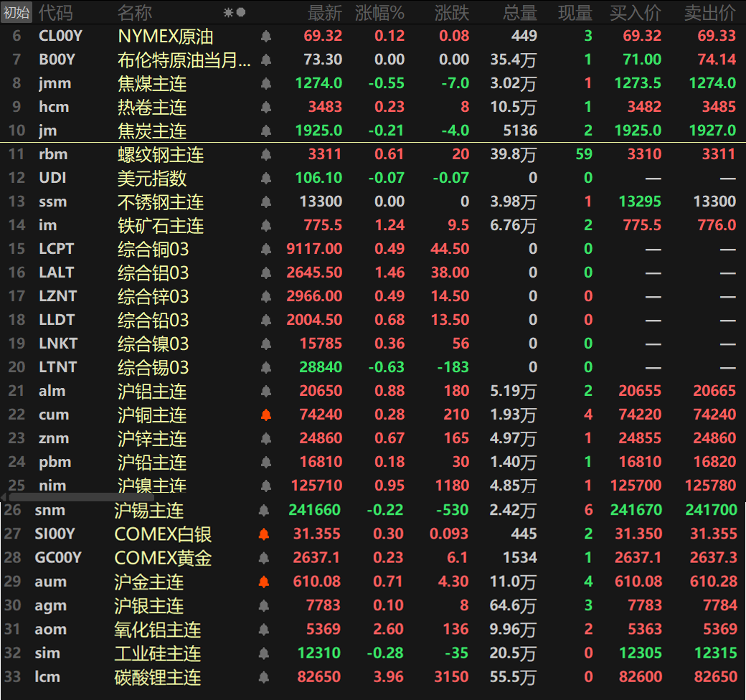Sort the list by the 涨幅% column
The image size is (746, 700).
[380, 12]
